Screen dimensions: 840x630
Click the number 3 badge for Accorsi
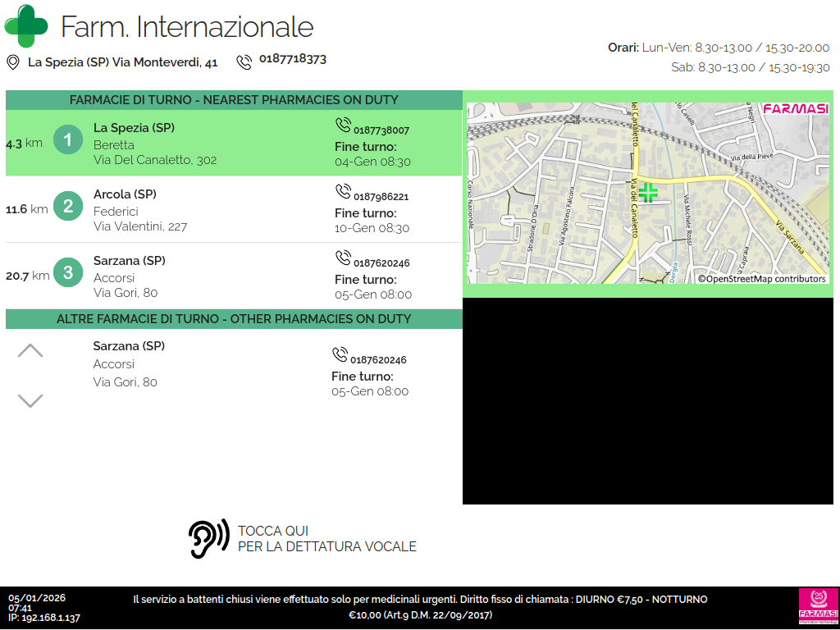click(x=68, y=272)
